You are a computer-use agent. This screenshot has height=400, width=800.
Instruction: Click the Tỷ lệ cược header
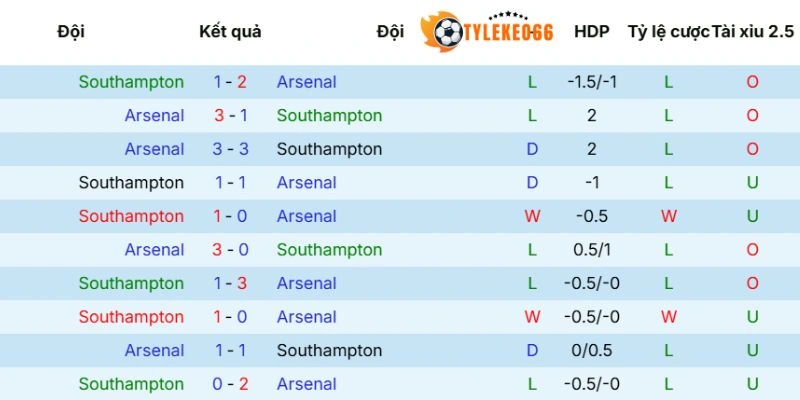(x=668, y=32)
